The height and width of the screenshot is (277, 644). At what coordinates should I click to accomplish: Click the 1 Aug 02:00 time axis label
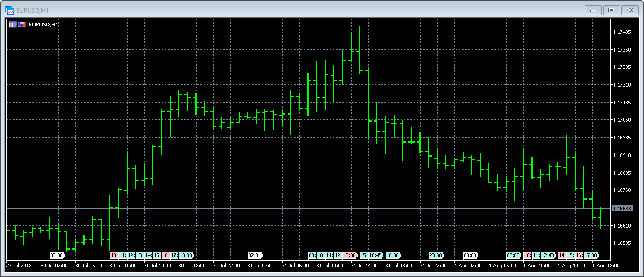point(468,266)
